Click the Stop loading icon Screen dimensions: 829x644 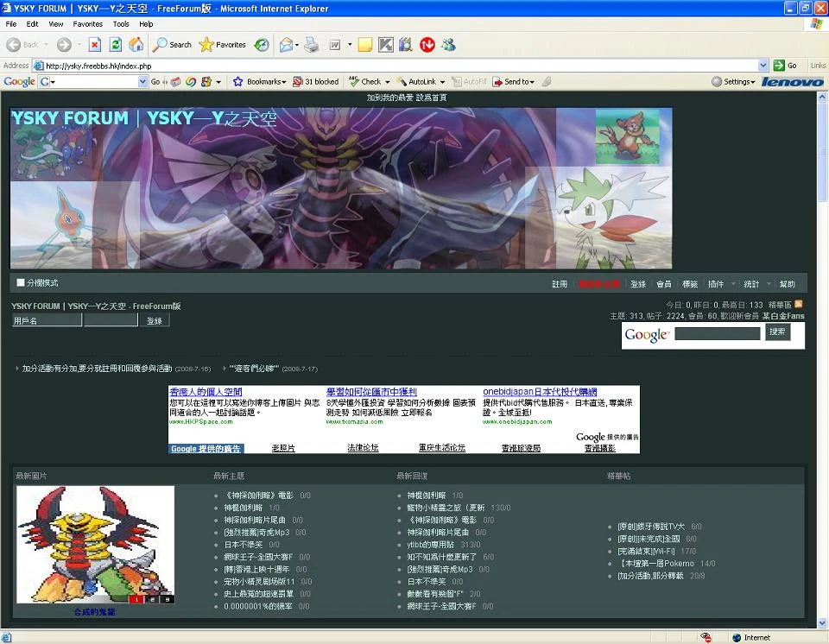pos(95,45)
